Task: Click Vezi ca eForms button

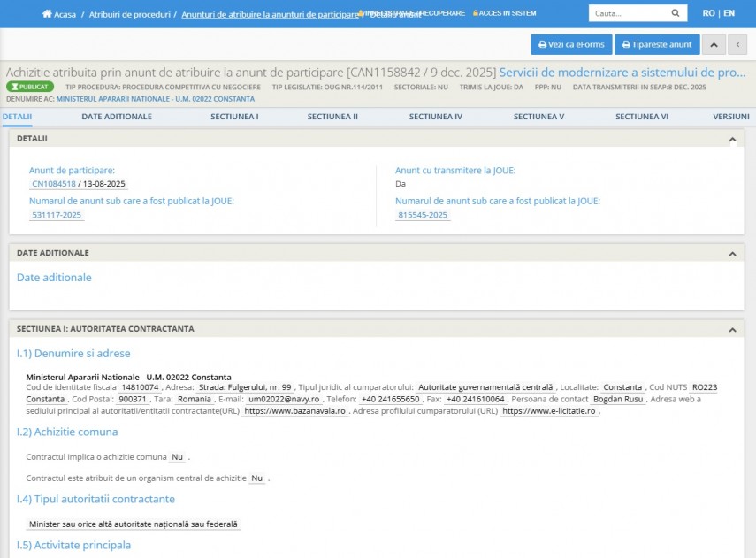Action: [571, 44]
